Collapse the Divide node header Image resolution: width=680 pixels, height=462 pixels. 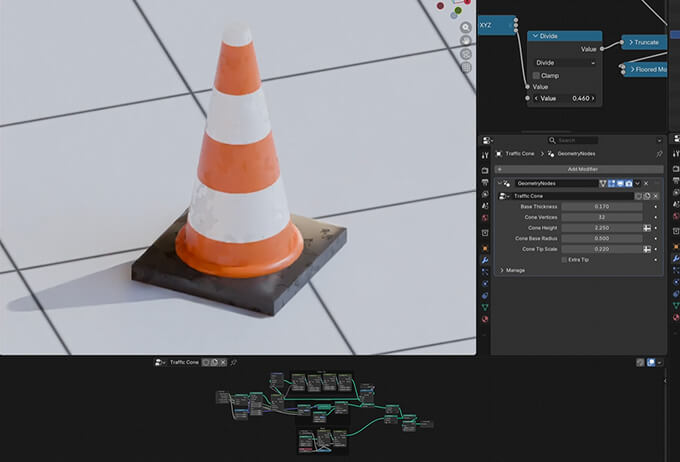click(x=535, y=36)
